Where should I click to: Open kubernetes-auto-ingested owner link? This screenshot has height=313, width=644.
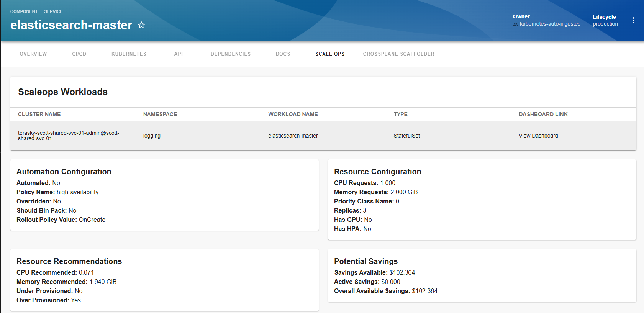coord(550,24)
